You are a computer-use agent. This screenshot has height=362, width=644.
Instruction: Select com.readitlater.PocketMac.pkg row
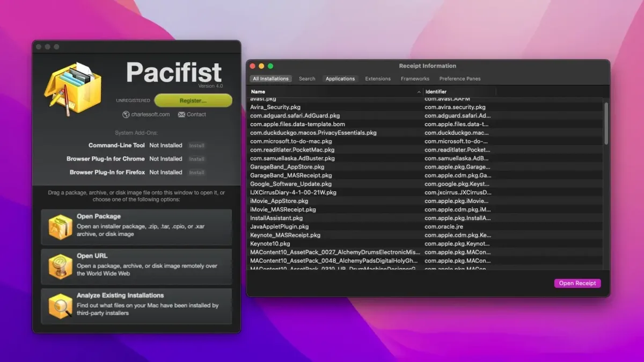point(425,150)
